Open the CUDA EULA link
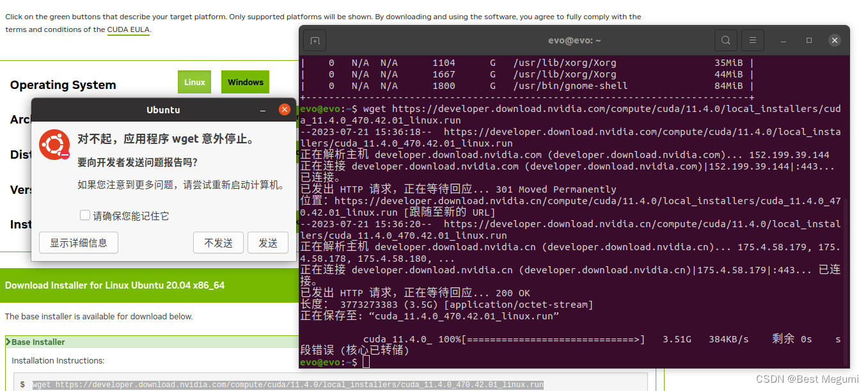Image resolution: width=868 pixels, height=391 pixels. [x=128, y=29]
